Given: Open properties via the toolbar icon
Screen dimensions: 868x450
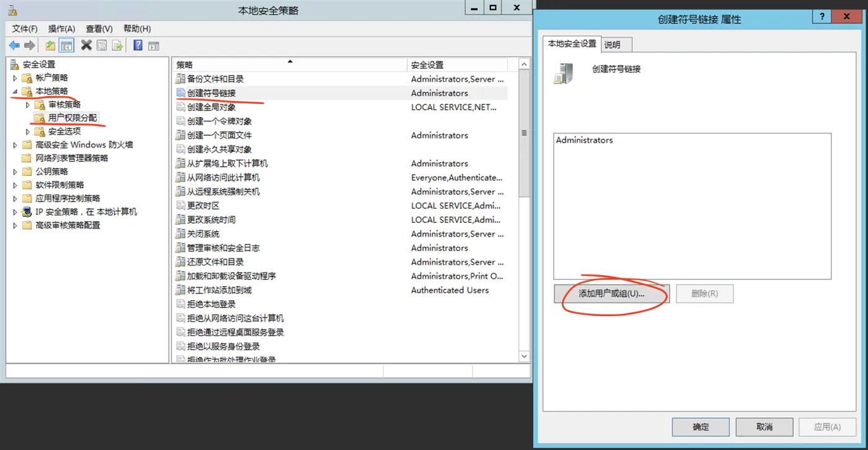Looking at the screenshot, I should pyautogui.click(x=102, y=45).
